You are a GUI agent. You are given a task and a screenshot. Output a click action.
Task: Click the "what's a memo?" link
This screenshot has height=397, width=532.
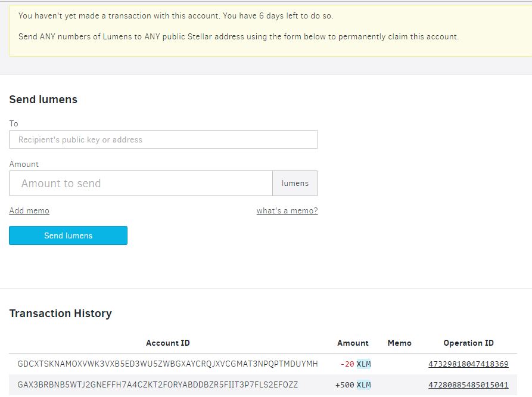(287, 211)
